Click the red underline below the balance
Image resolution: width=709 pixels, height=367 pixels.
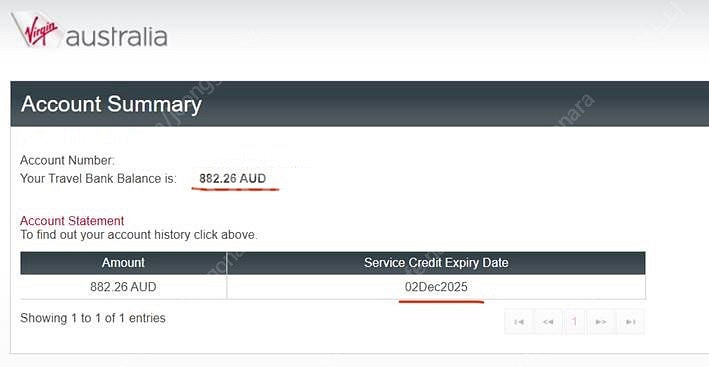(235, 189)
